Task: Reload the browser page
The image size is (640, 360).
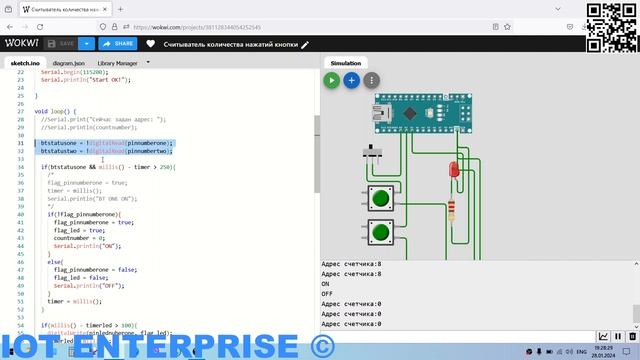Action: click(40, 27)
